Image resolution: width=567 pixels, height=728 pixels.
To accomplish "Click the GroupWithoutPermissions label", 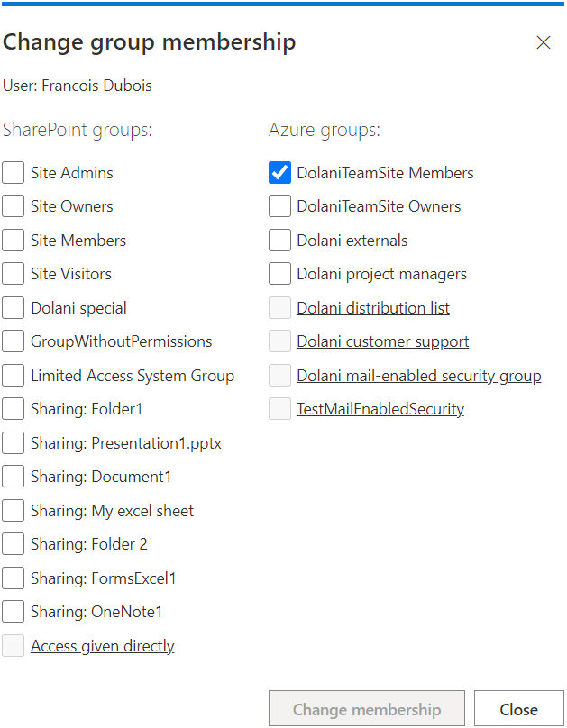I will 121,341.
